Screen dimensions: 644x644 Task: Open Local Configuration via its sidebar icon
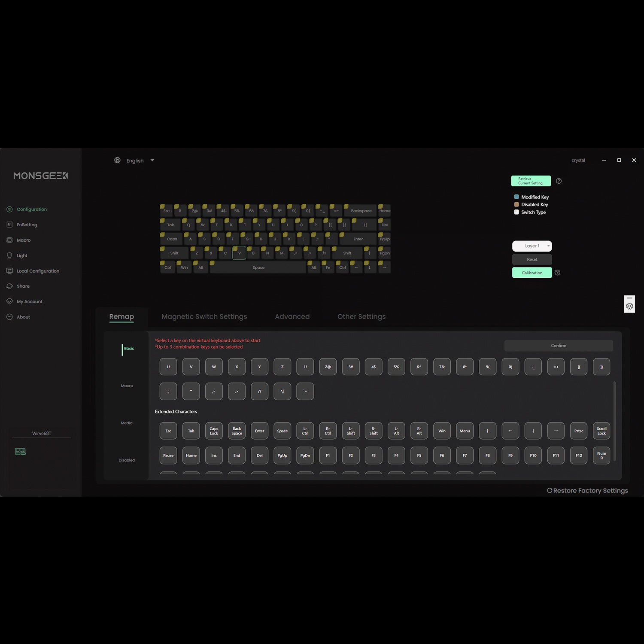9,271
